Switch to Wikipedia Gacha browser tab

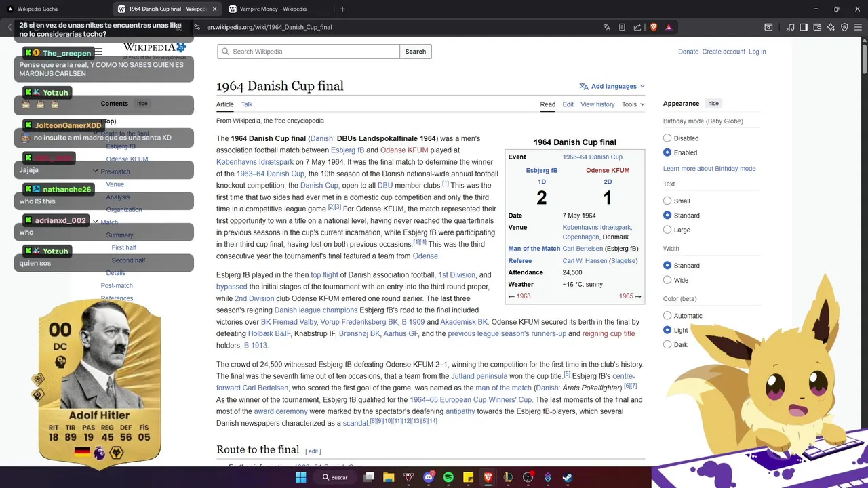coord(54,9)
